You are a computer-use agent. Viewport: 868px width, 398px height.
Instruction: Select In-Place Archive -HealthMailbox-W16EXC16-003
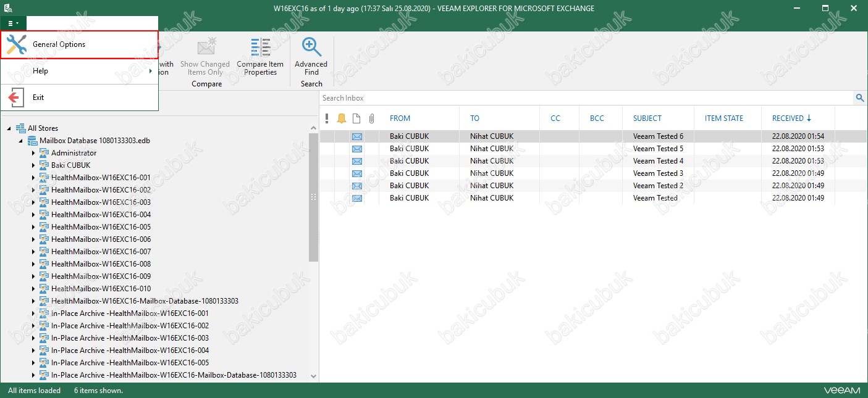pyautogui.click(x=130, y=338)
